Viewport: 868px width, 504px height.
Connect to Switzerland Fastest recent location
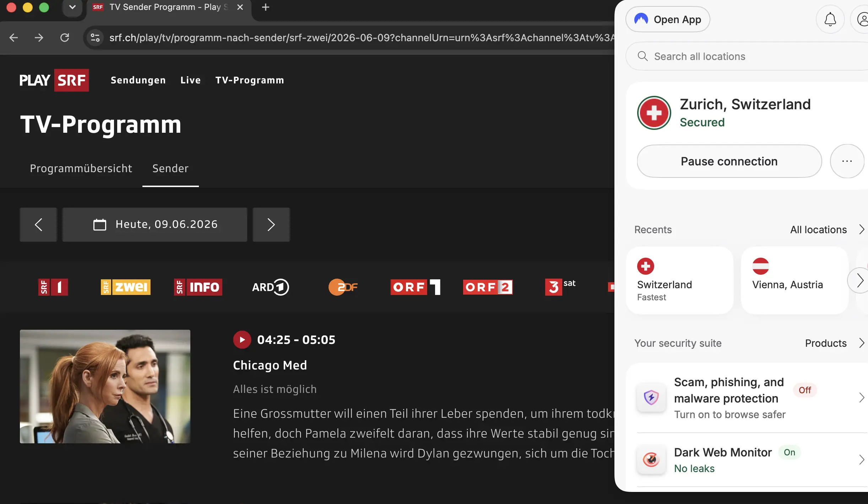tap(680, 280)
